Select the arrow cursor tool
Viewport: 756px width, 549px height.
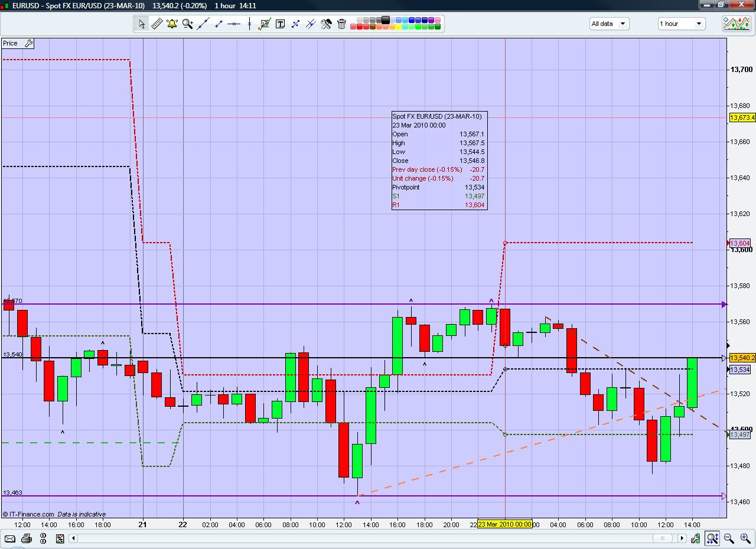142,24
